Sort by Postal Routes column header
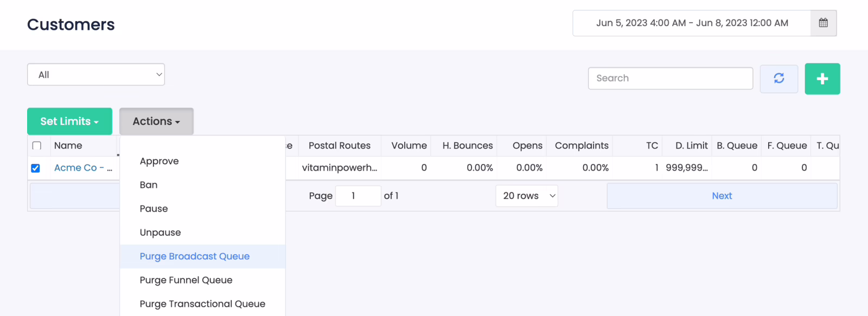Viewport: 868px width, 316px height. (x=340, y=146)
